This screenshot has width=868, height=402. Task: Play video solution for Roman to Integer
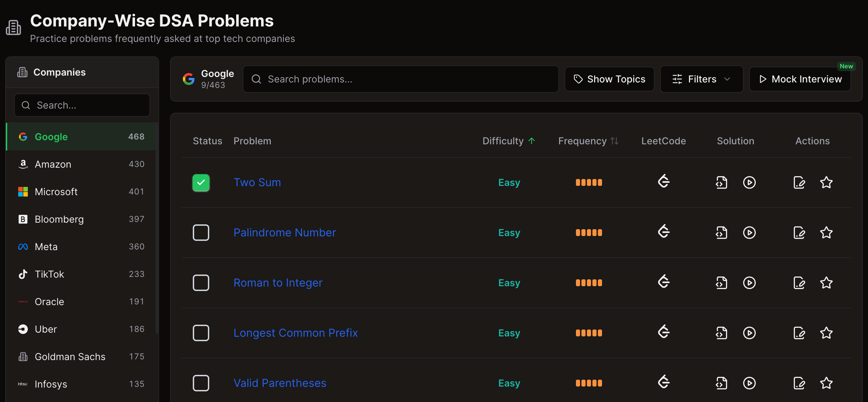(x=749, y=283)
